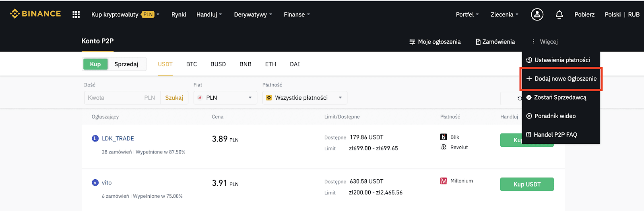Switch to the Sprzedaj toggle

126,64
